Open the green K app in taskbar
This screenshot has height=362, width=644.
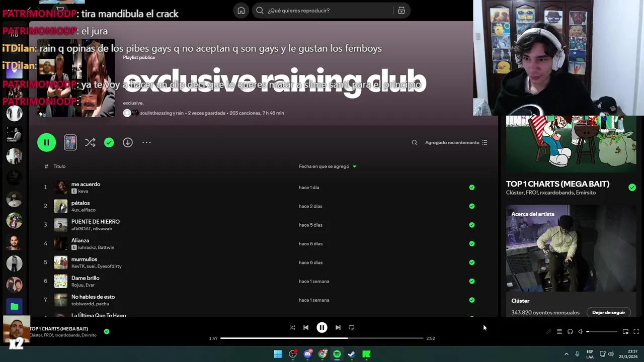coord(366,354)
